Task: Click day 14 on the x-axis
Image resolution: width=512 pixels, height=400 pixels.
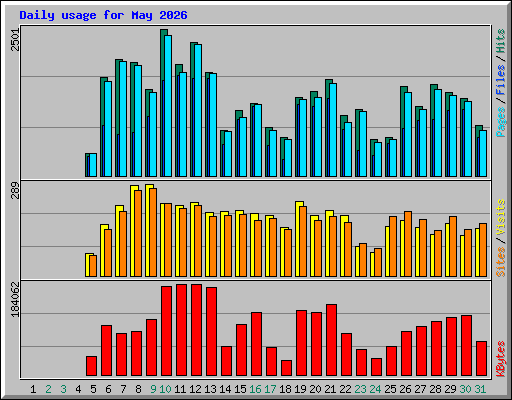Action: [225, 389]
